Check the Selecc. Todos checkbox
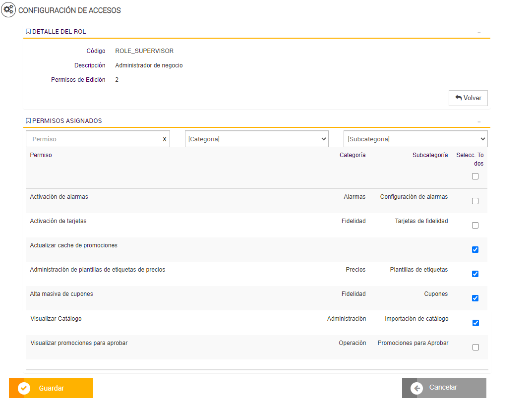Image resolution: width=532 pixels, height=404 pixels. tap(475, 176)
